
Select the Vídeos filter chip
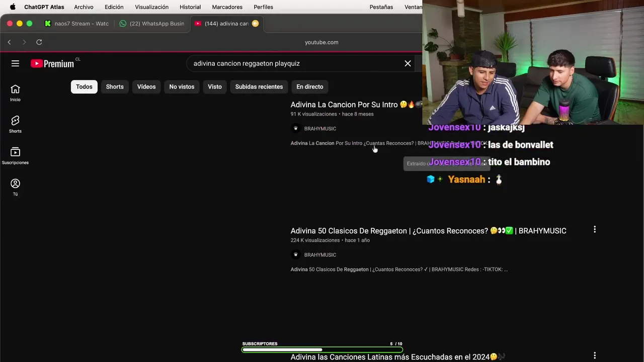point(146,86)
